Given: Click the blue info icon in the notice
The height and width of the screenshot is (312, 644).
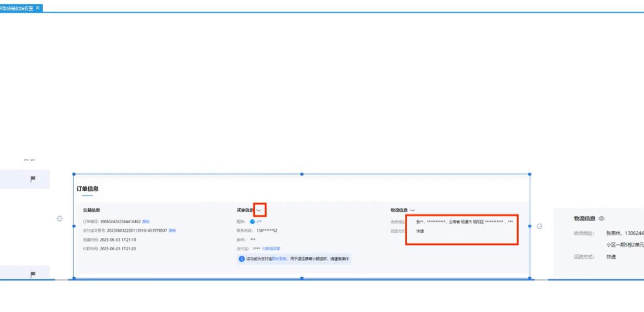Looking at the screenshot, I should pos(242,259).
